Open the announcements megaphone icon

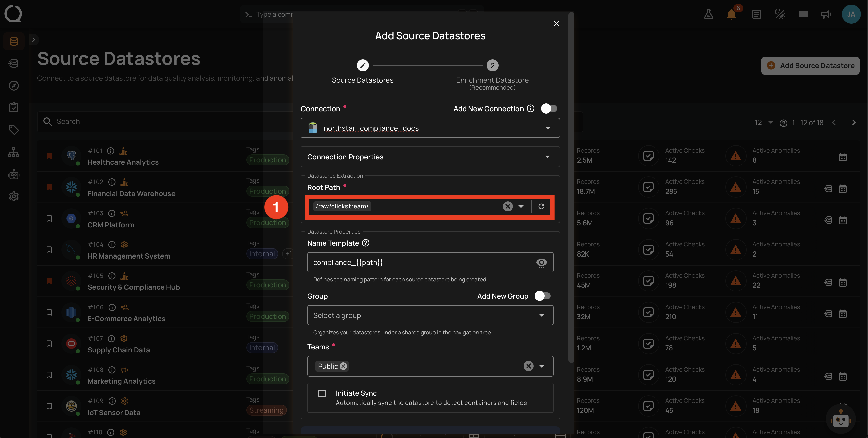(x=826, y=14)
